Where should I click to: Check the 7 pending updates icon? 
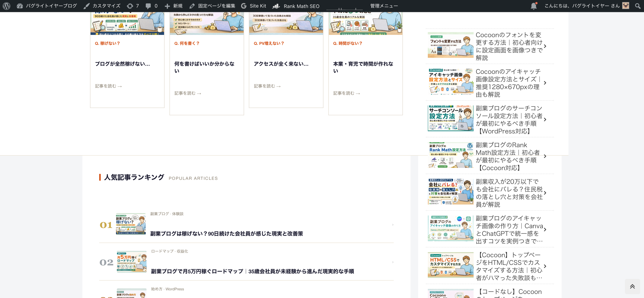point(133,6)
